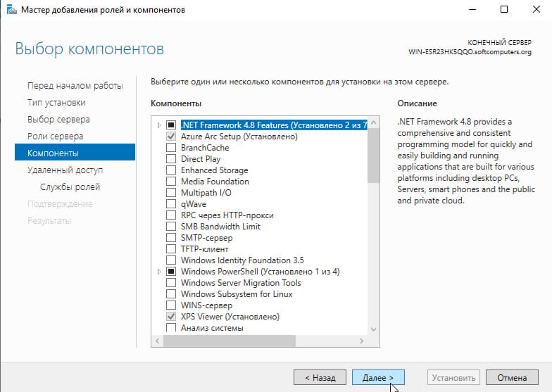This screenshot has height=392, width=552.
Task: Select the XPS Viewer (Установлено) row
Action: click(x=230, y=317)
